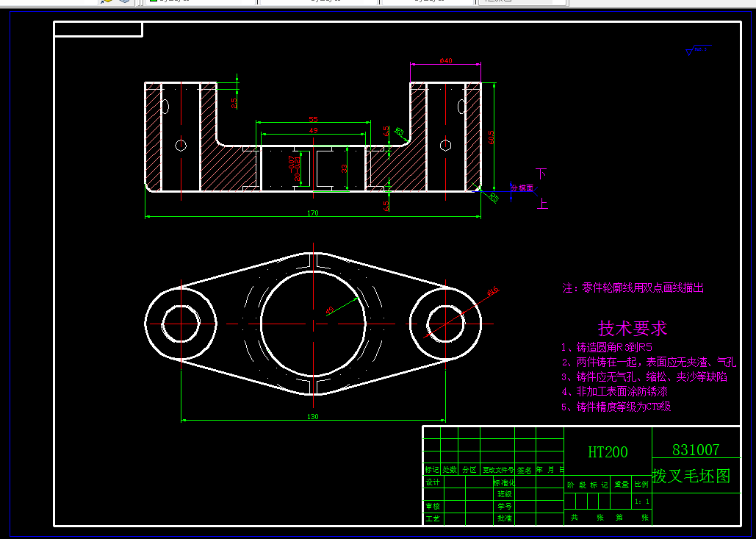Click the 分模面 parting surface label
The width and height of the screenshot is (756, 539).
(x=522, y=188)
